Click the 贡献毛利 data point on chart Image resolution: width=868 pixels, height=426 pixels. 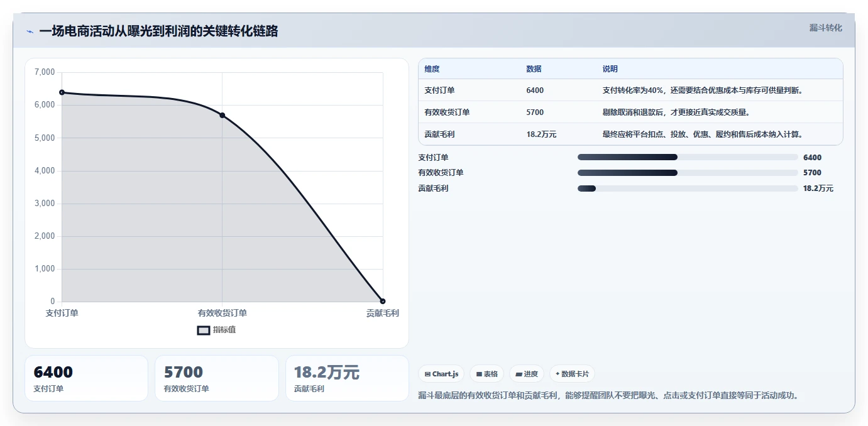pyautogui.click(x=383, y=301)
